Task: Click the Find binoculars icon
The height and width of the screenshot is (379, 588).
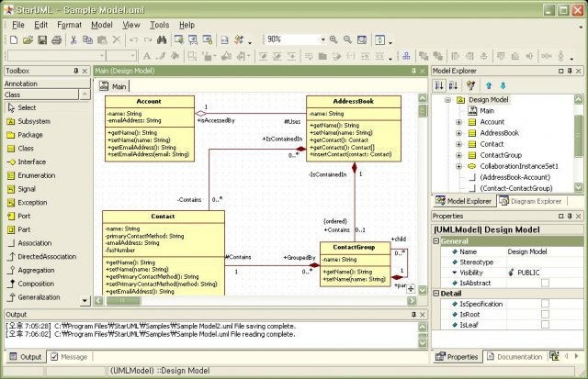Action: click(x=162, y=39)
